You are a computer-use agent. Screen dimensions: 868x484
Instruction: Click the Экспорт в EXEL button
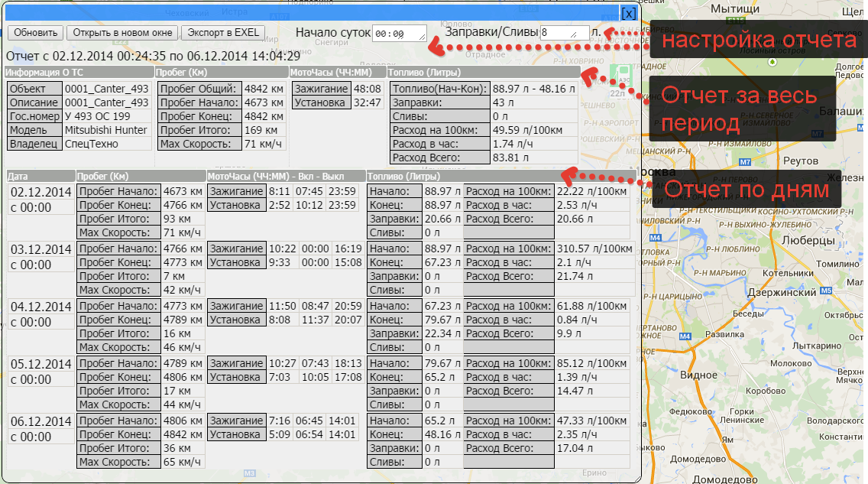tap(223, 33)
